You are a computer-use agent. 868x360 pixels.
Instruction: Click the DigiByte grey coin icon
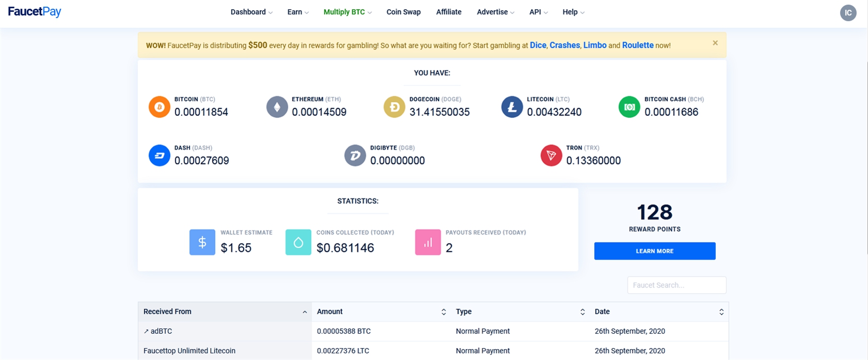[355, 155]
